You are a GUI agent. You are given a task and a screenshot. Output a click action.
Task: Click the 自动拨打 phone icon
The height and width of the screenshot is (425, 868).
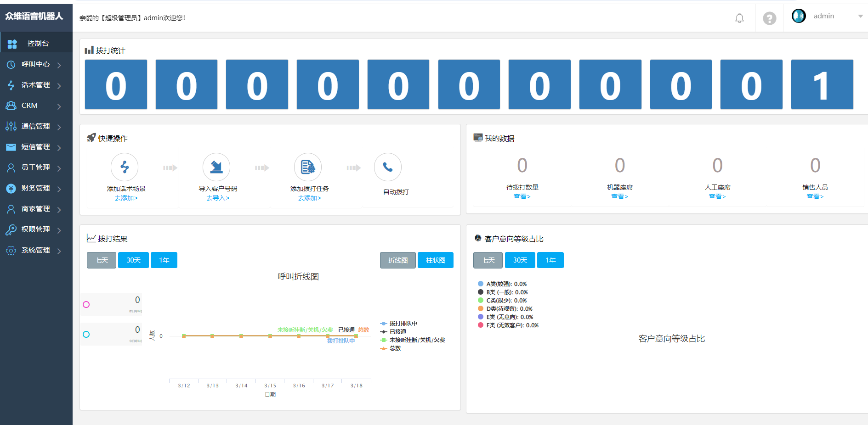(x=388, y=167)
